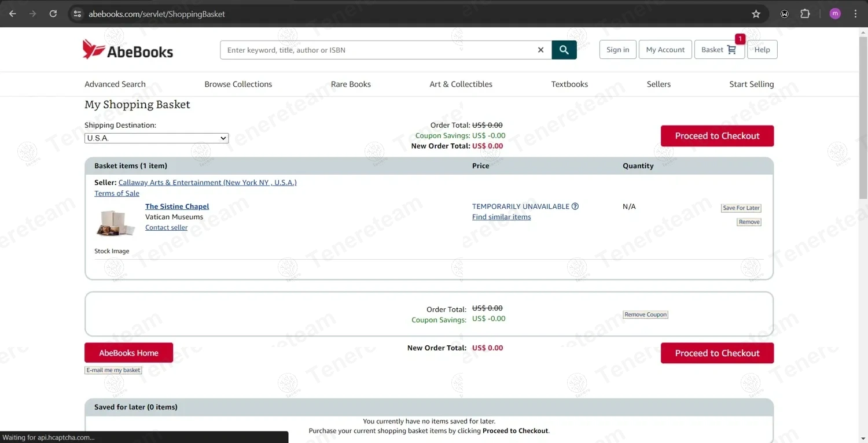Click the AbeBooks logo
The image size is (868, 443).
tap(128, 50)
